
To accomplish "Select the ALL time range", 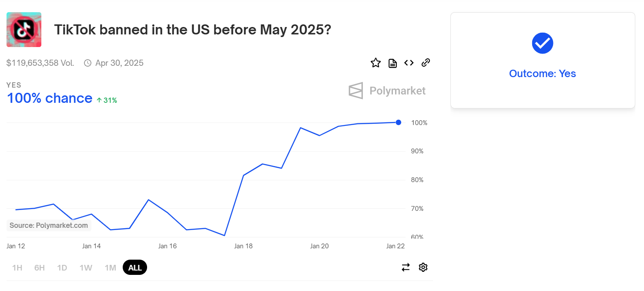I will point(135,267).
